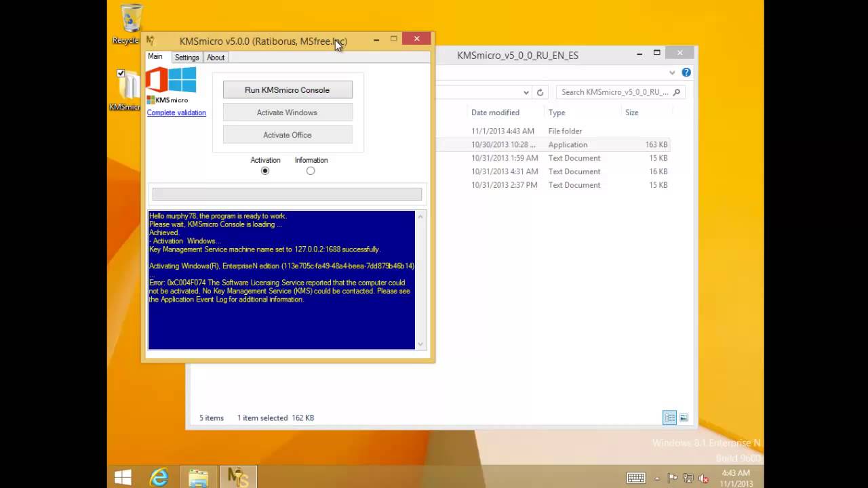Open the touch keyboard from taskbar
868x488 pixels.
[636, 478]
